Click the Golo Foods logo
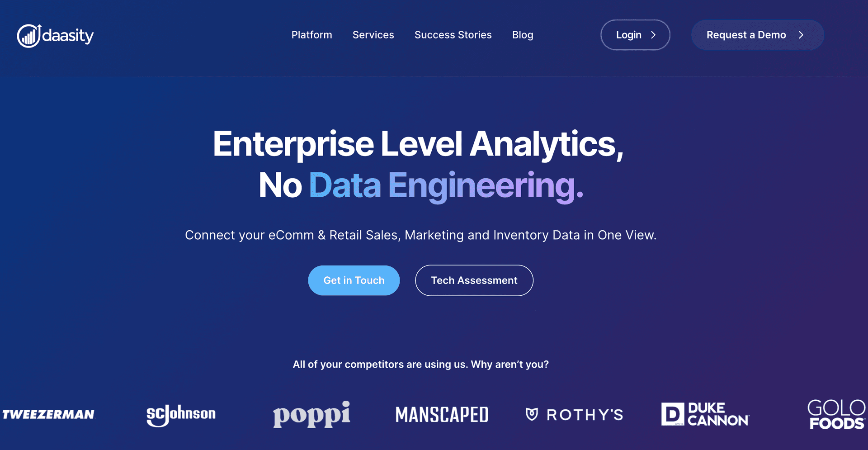 tap(836, 414)
